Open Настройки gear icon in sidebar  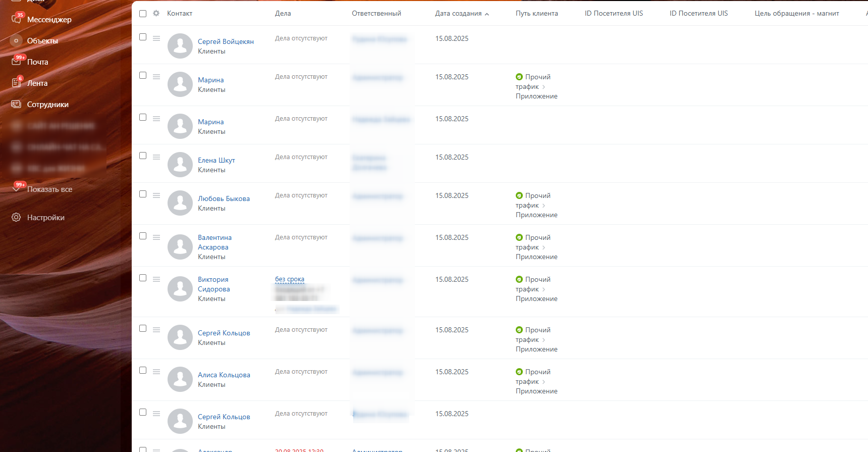(16, 217)
